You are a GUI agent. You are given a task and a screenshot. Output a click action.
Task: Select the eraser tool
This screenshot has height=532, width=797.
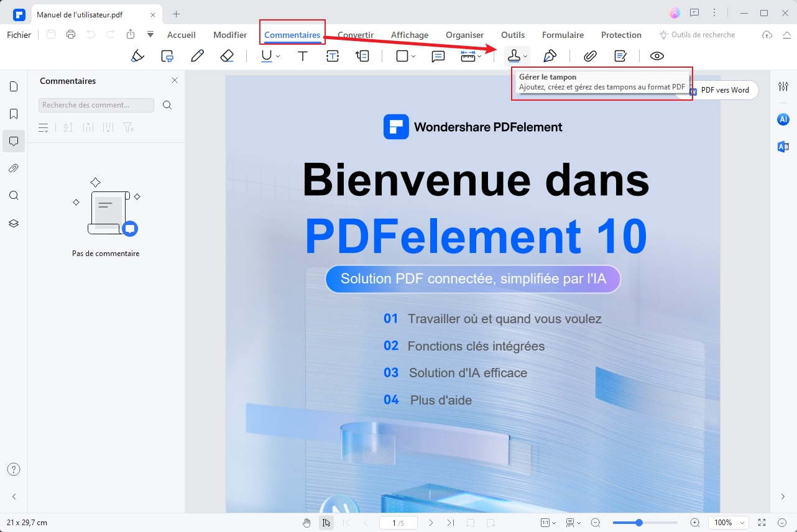click(227, 56)
